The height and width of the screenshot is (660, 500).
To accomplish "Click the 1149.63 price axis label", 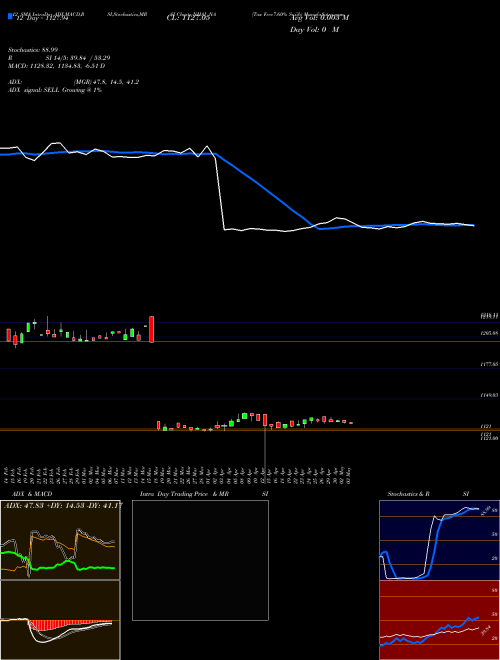I will tap(489, 395).
